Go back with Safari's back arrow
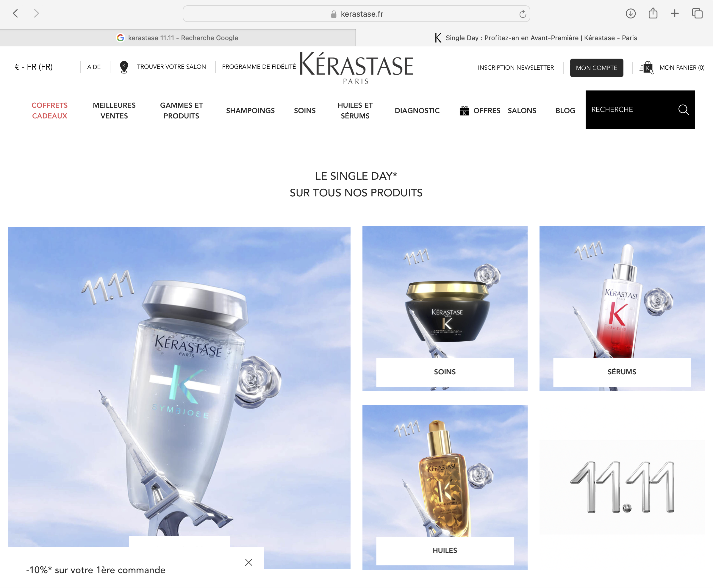This screenshot has height=588, width=713. coord(15,14)
